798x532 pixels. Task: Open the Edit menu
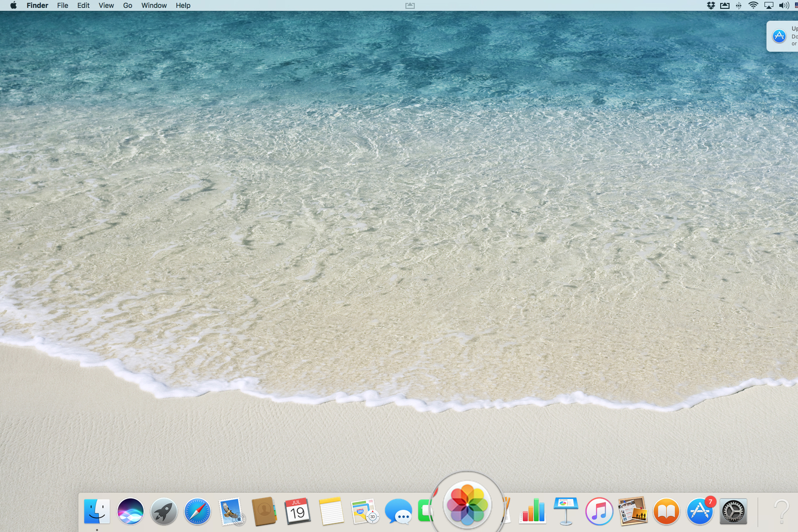coord(83,5)
